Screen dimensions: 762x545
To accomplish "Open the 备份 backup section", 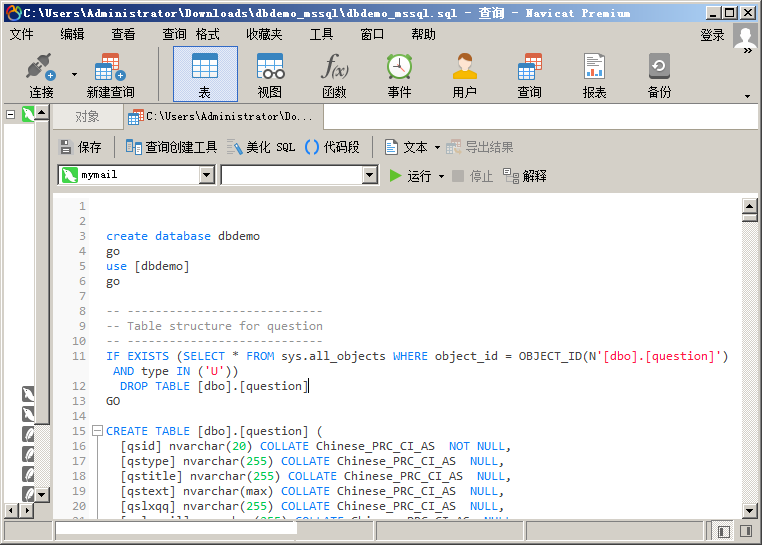I will pos(659,75).
